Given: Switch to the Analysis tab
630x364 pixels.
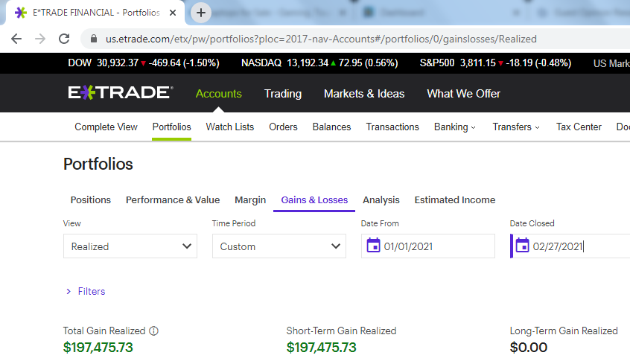Looking at the screenshot, I should 381,200.
